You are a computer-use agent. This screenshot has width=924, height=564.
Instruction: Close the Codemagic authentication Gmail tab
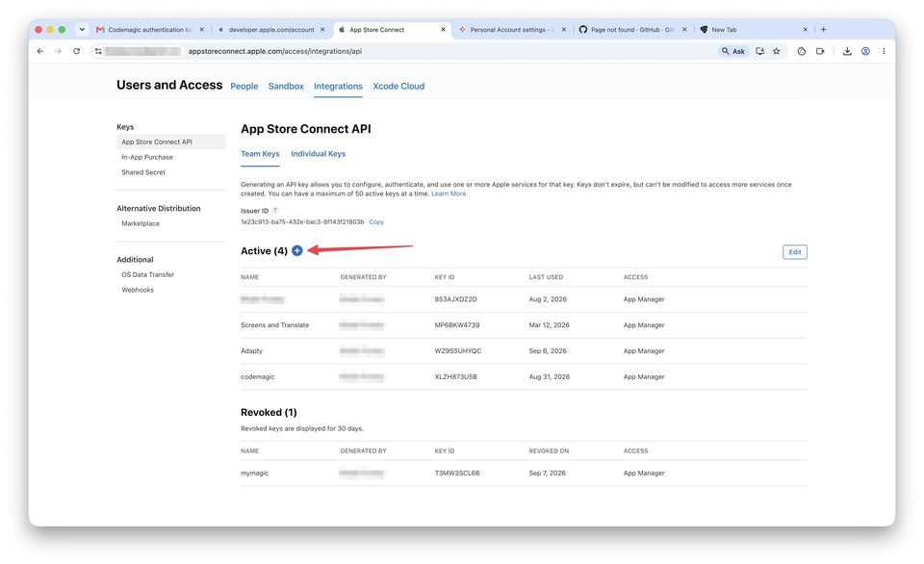(x=201, y=30)
